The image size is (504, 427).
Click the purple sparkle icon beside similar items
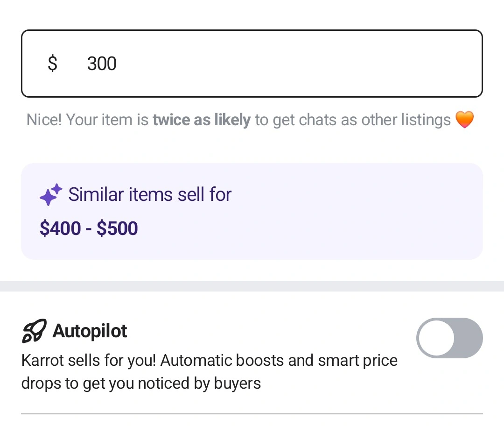click(51, 194)
